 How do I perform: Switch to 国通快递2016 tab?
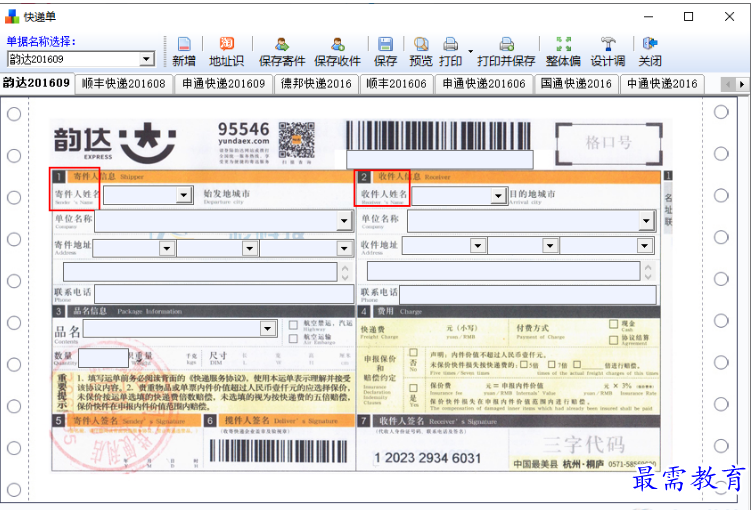pyautogui.click(x=576, y=84)
